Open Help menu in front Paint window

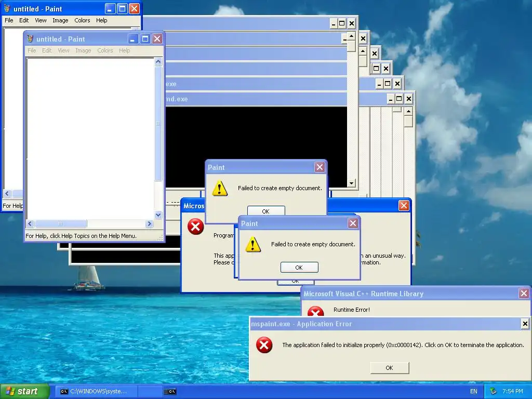click(124, 50)
